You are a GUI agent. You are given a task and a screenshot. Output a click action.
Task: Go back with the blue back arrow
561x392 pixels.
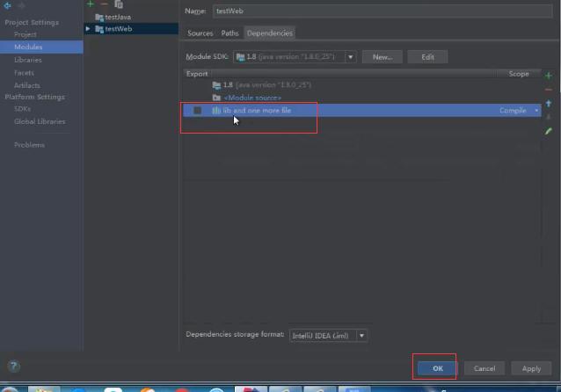[8, 5]
